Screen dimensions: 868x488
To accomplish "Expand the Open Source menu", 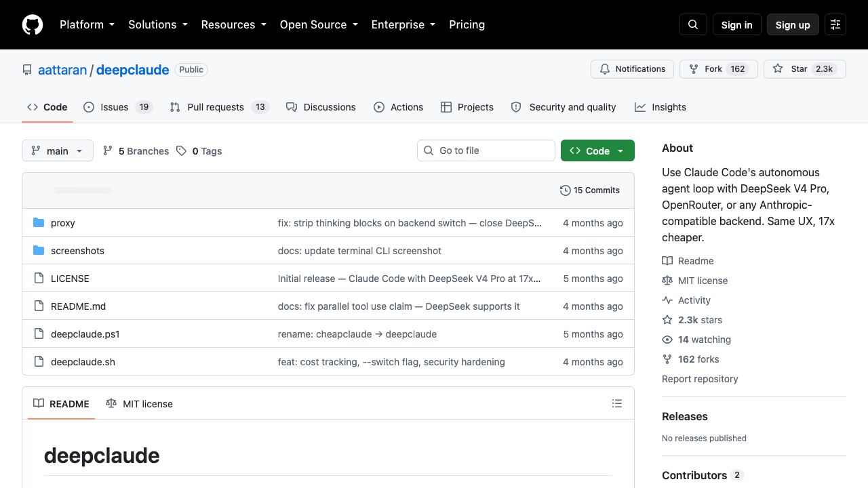I will [319, 24].
